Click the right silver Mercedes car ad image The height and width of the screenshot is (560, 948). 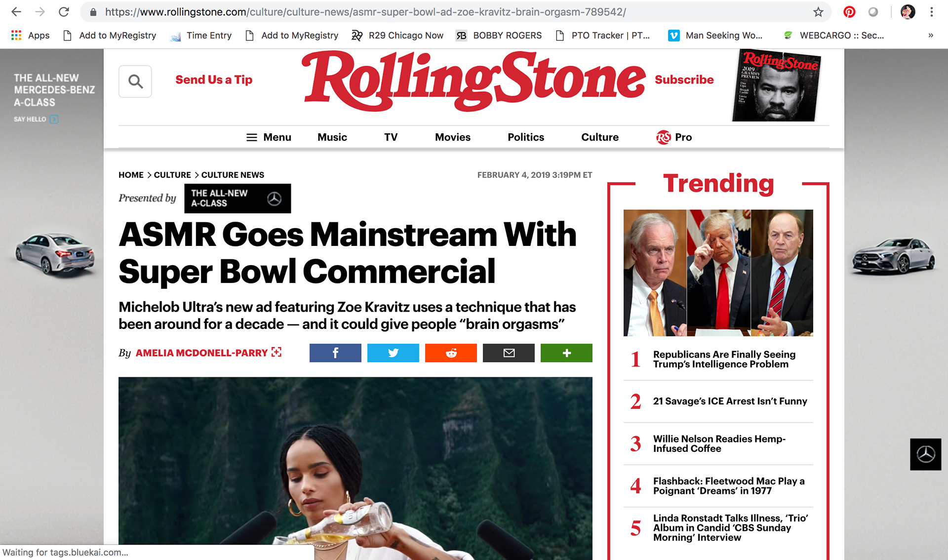tap(893, 256)
